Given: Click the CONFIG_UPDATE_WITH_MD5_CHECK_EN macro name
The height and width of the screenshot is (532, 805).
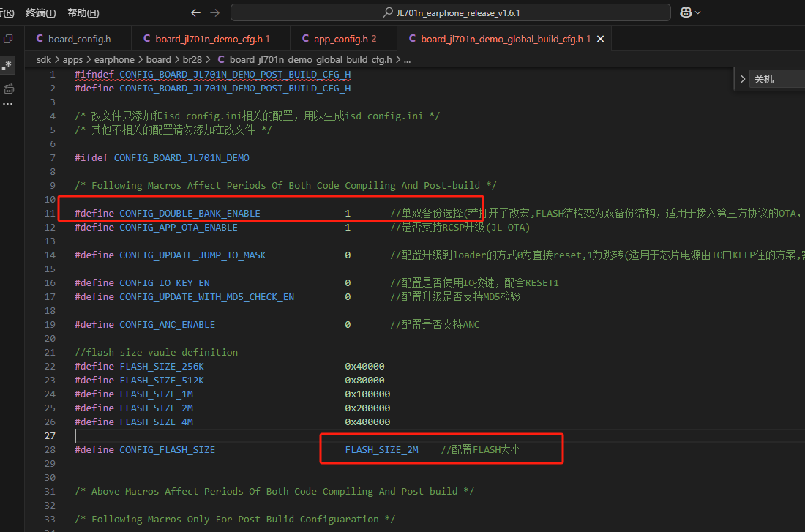Looking at the screenshot, I should click(x=207, y=296).
